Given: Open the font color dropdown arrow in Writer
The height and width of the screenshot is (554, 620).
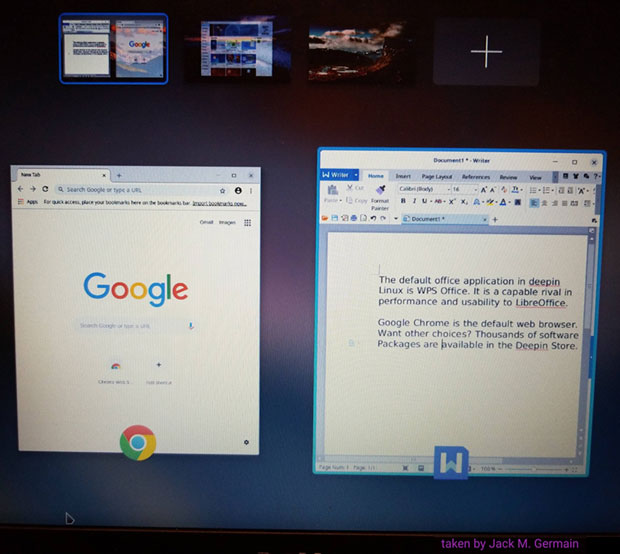Looking at the screenshot, I should [x=510, y=202].
